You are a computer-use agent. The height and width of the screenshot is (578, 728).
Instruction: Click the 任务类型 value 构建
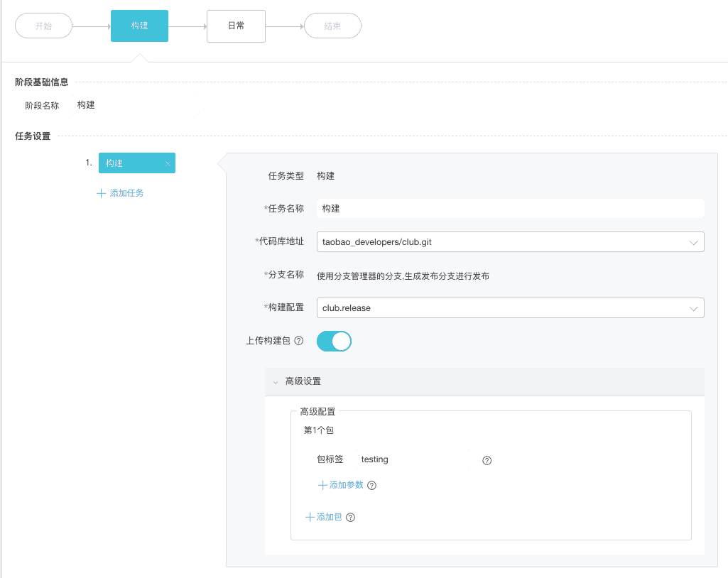pos(325,176)
